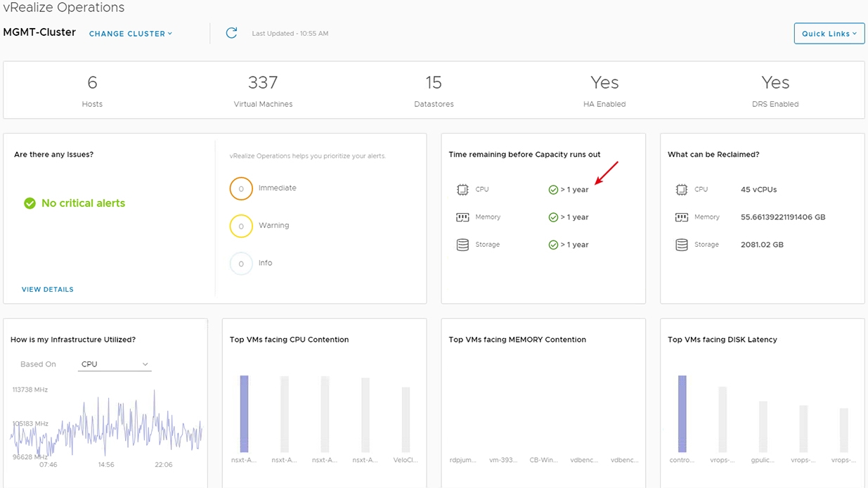Click the green check icon for Storage capacity
Image resolution: width=868 pixels, height=488 pixels.
[x=553, y=245]
